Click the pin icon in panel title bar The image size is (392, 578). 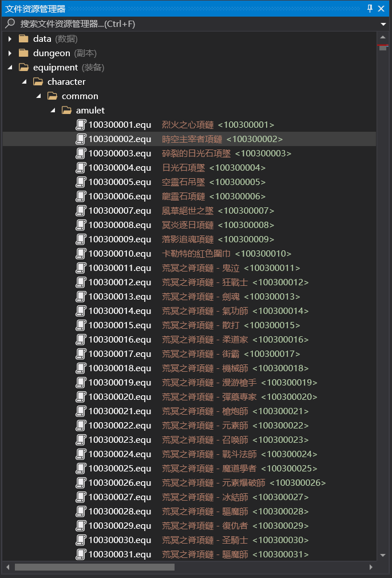pos(370,9)
